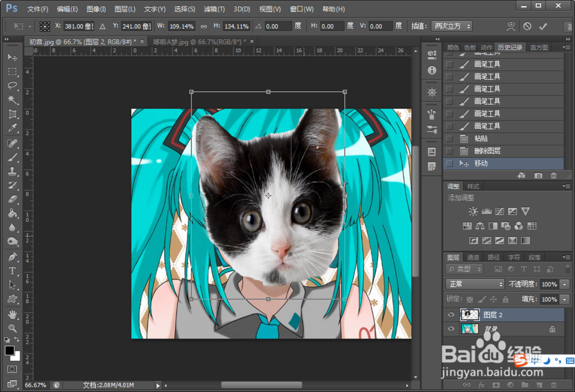The image size is (575, 392).
Task: Select 移动 history state
Action: [x=504, y=164]
